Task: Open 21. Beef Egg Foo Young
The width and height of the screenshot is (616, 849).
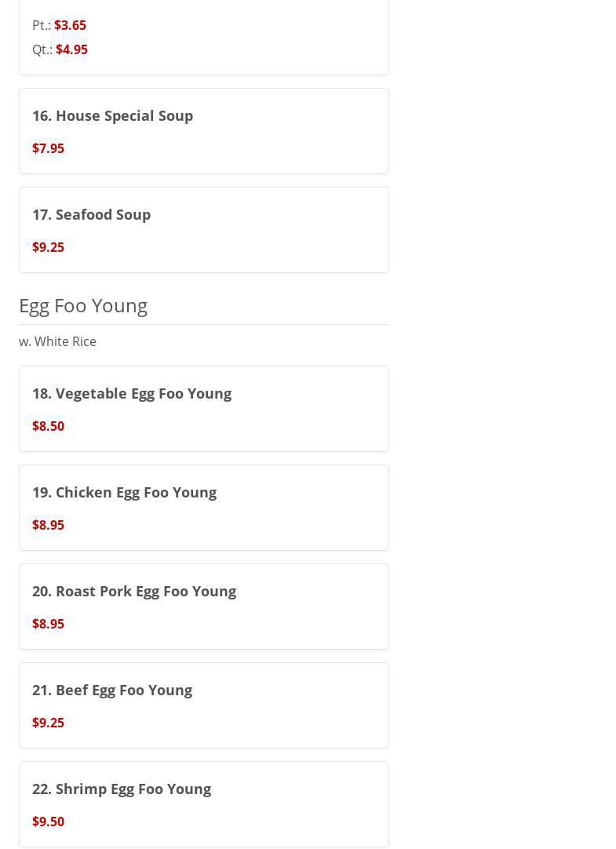Action: 112,690
